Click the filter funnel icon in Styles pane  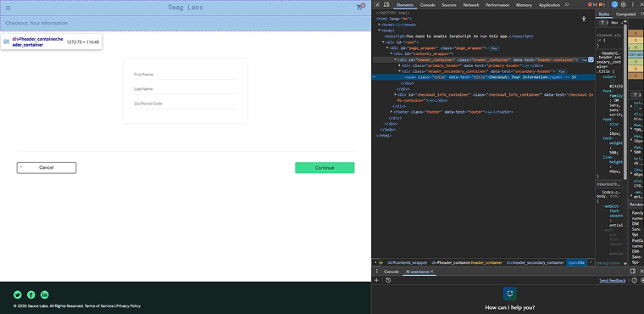[602, 23]
